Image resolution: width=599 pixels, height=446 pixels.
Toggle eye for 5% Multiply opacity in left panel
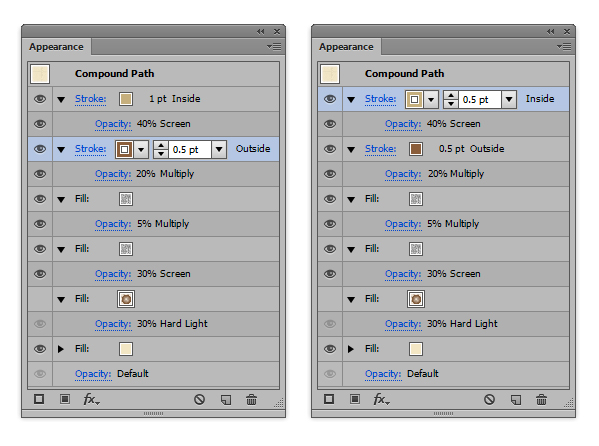click(40, 224)
